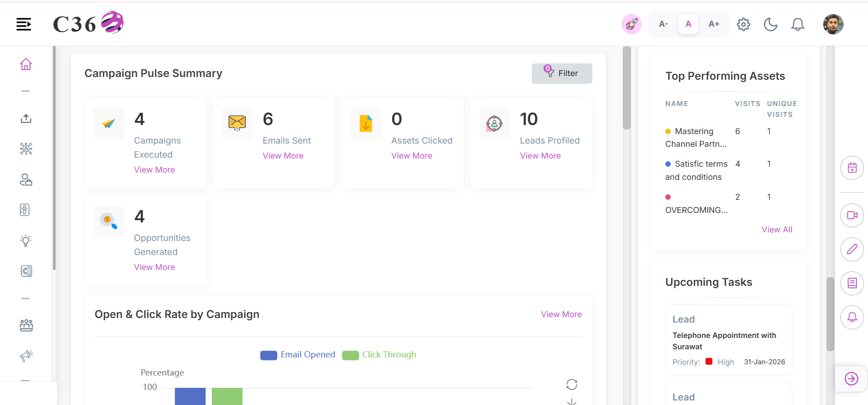Open the network hub sidebar icon

click(x=26, y=149)
